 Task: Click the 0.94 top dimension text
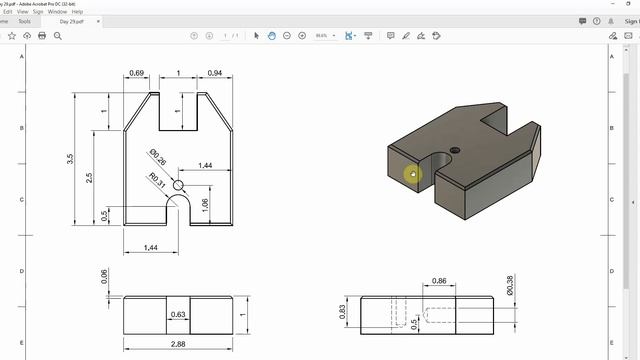coord(215,73)
